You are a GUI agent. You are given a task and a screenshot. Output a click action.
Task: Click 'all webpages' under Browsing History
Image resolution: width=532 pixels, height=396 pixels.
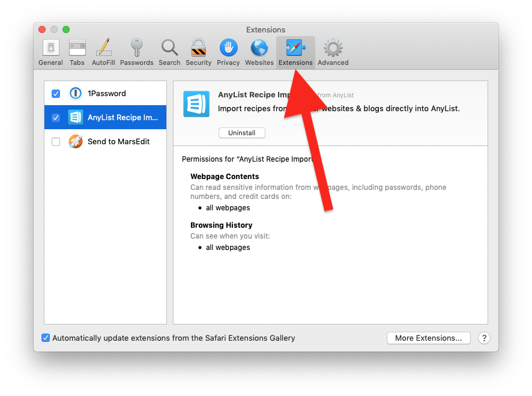[x=228, y=248]
